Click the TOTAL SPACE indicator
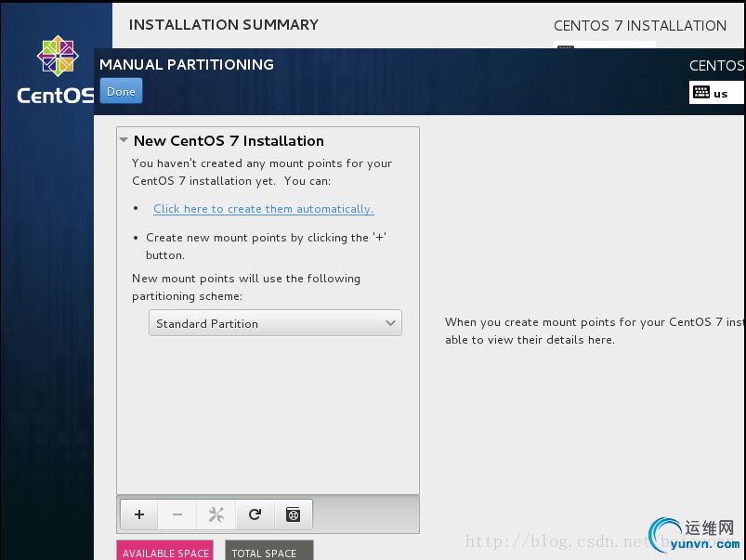Viewport: 746px width, 560px height. 269,550
